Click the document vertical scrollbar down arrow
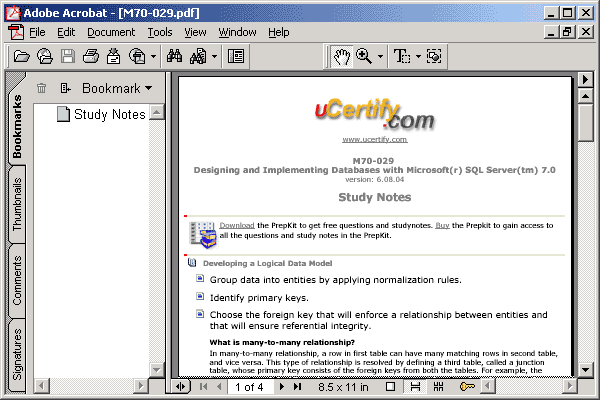 click(x=585, y=370)
